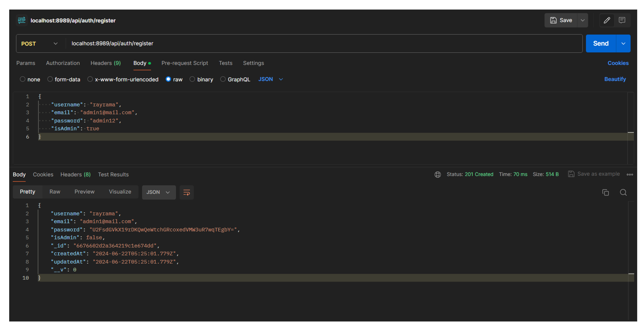Open response search magnifier icon
The height and width of the screenshot is (330, 644).
pyautogui.click(x=623, y=192)
